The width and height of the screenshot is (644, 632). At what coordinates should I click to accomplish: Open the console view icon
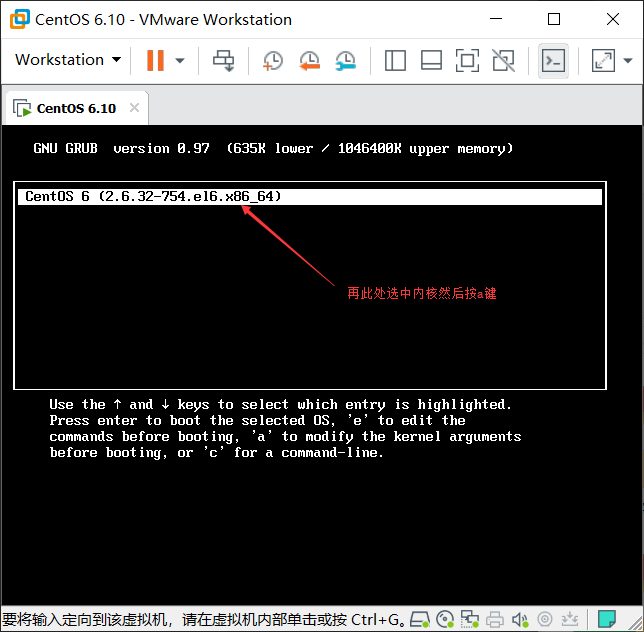point(553,61)
